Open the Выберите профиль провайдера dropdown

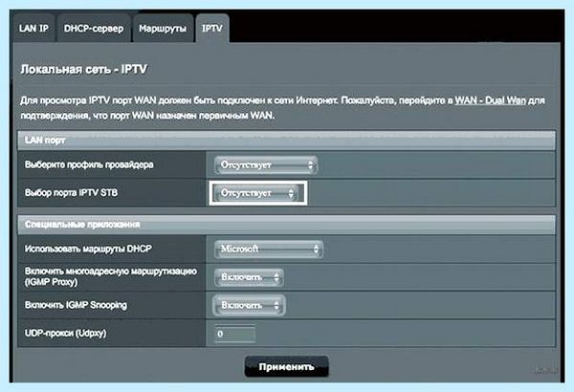coord(266,164)
